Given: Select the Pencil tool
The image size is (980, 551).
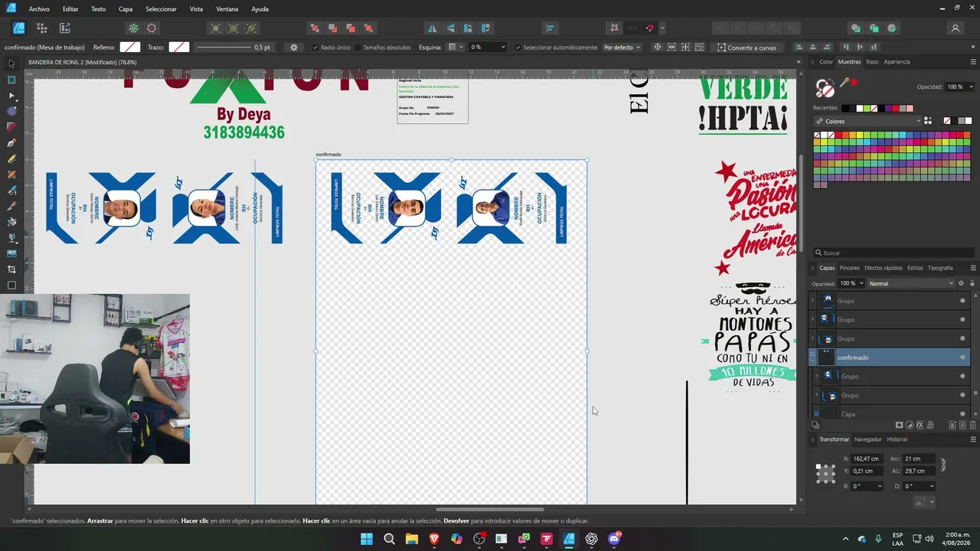Looking at the screenshot, I should [11, 159].
